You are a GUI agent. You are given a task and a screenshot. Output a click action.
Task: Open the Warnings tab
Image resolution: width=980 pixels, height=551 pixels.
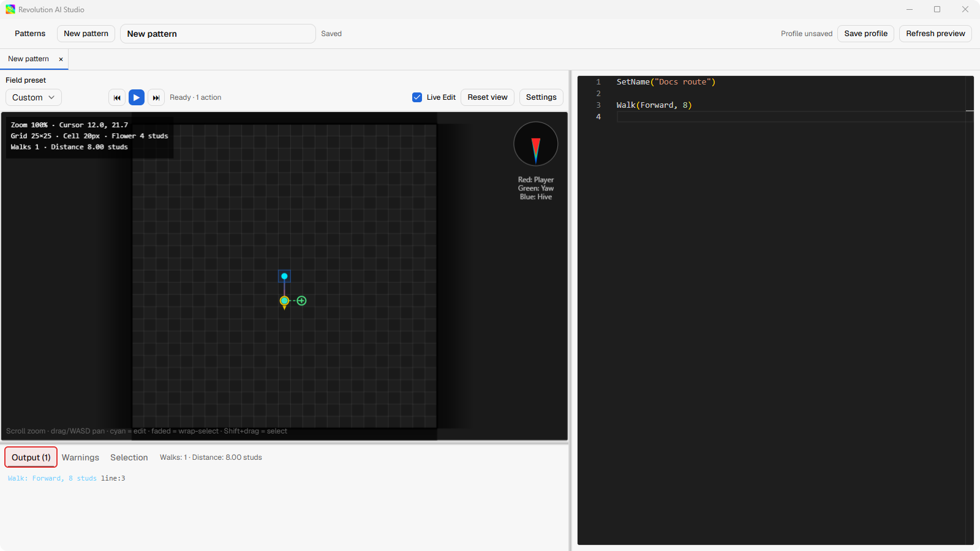click(x=80, y=457)
